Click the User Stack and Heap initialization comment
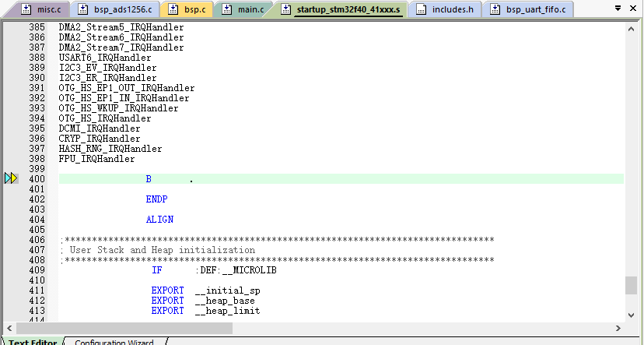 (x=163, y=250)
